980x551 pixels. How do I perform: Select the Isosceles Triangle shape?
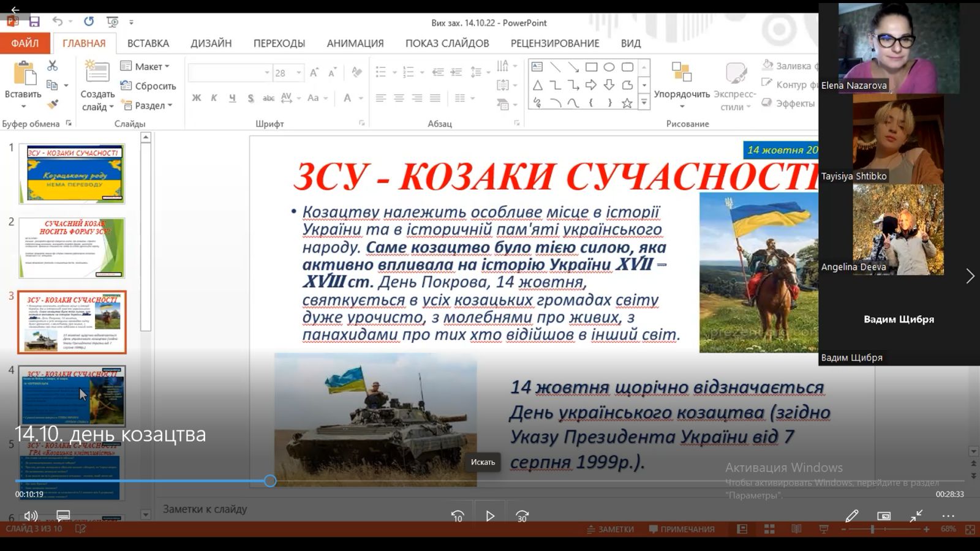coord(537,84)
